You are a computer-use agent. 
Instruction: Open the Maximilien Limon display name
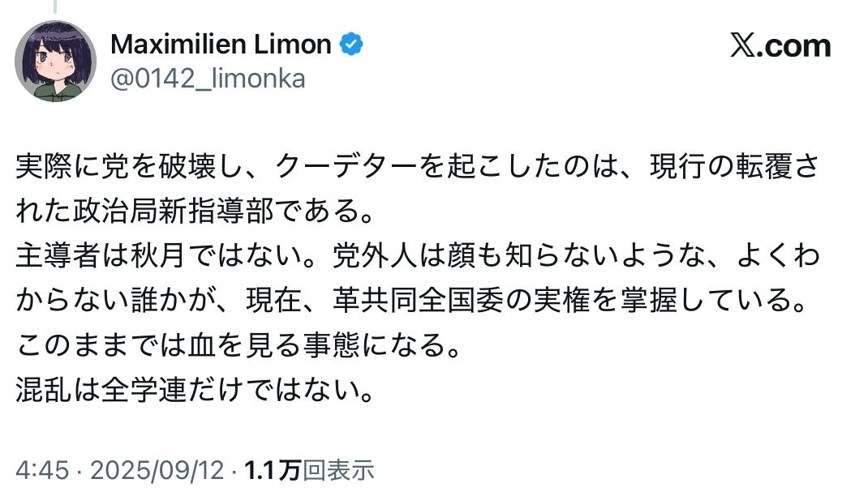[x=220, y=45]
